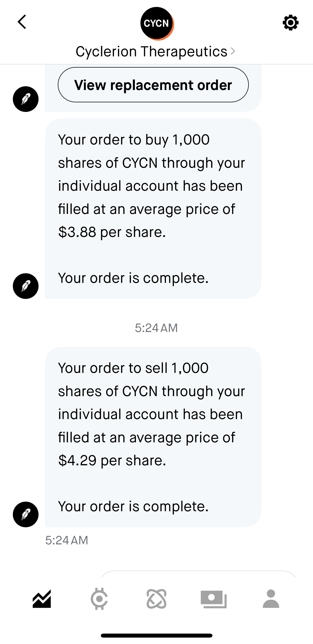
Task: Tap the feather avatar beside View replacement order
Action: click(26, 99)
